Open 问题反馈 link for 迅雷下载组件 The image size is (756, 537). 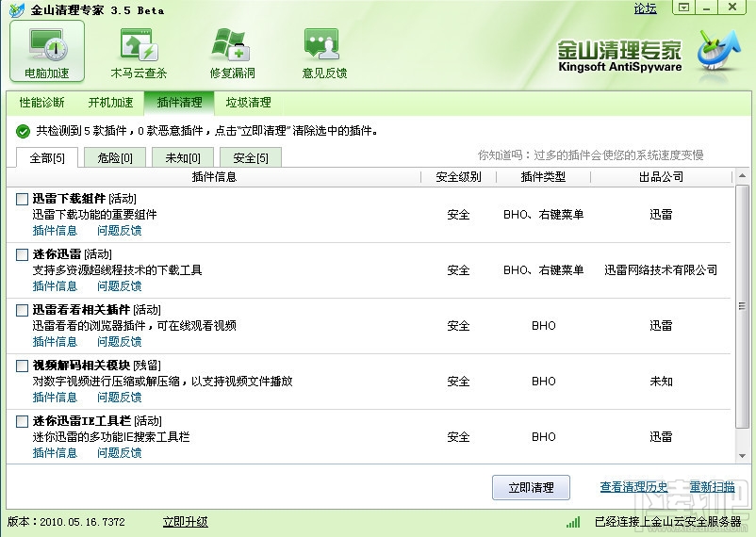[x=119, y=231]
